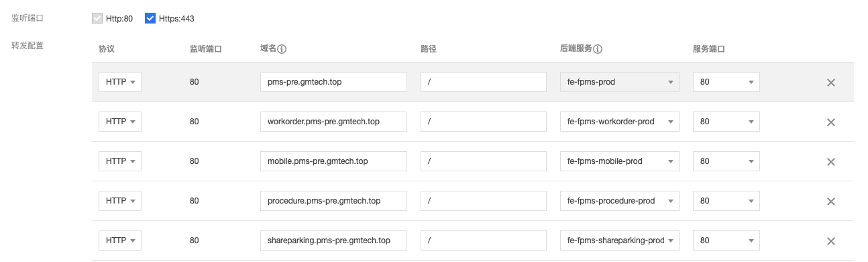Viewport: 868px width, 262px height.
Task: Click the domain field containing workorder.pms-pre.gmtech.top
Action: click(x=333, y=122)
